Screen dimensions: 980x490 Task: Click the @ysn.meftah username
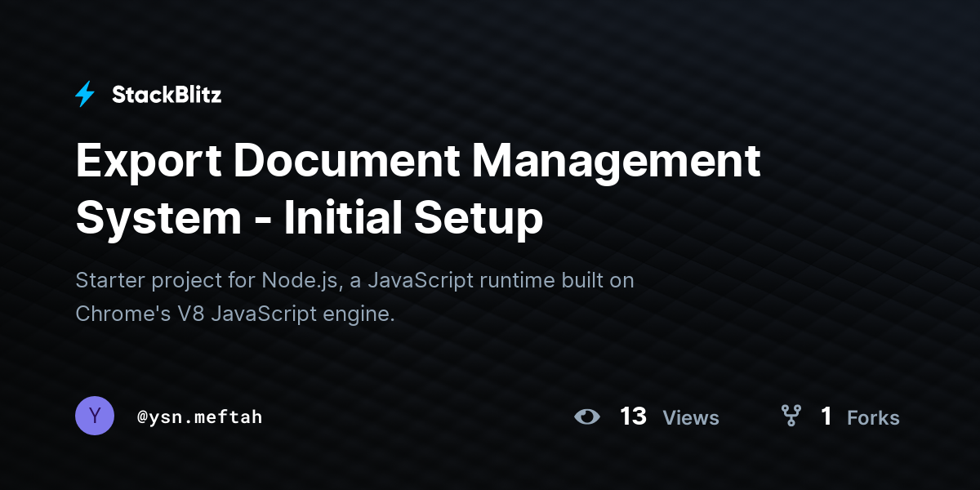pos(200,416)
